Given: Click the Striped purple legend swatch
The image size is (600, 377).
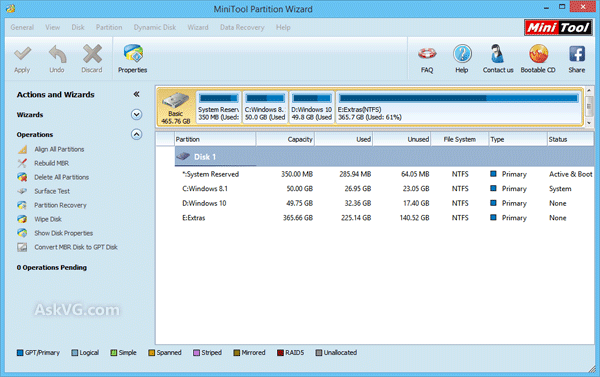Looking at the screenshot, I should 196,353.
